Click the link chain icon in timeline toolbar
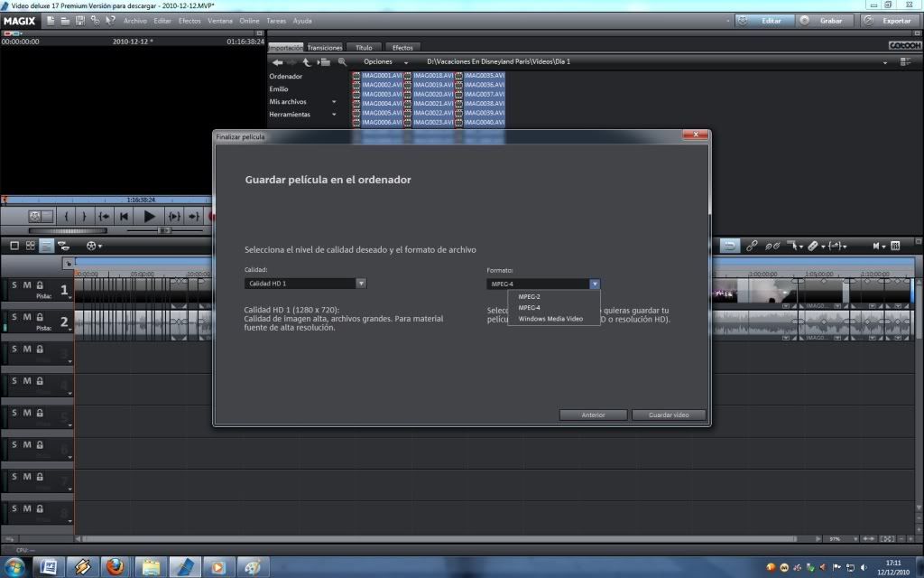Screen dimensions: 924x578 [752, 246]
